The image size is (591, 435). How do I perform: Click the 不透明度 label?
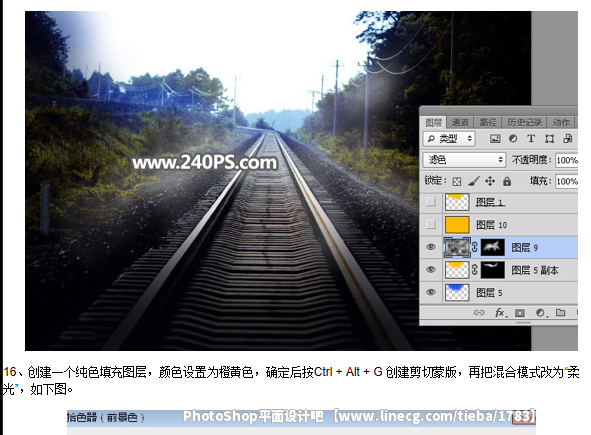click(531, 160)
